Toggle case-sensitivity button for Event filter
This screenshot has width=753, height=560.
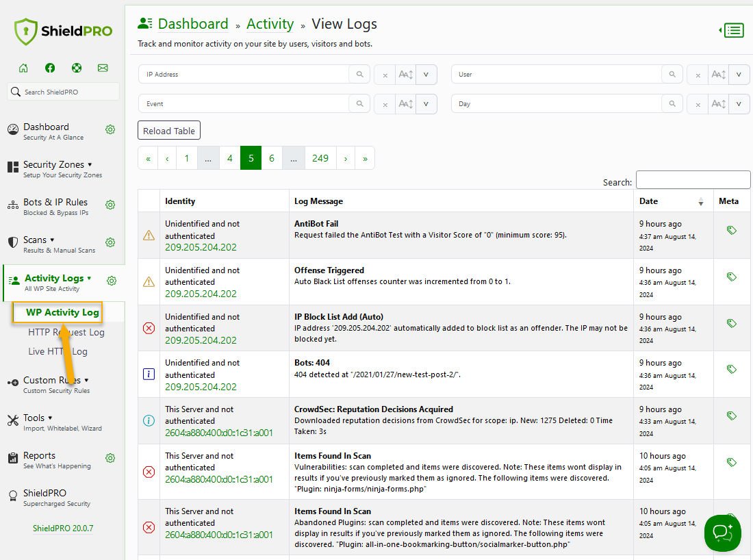pos(406,104)
